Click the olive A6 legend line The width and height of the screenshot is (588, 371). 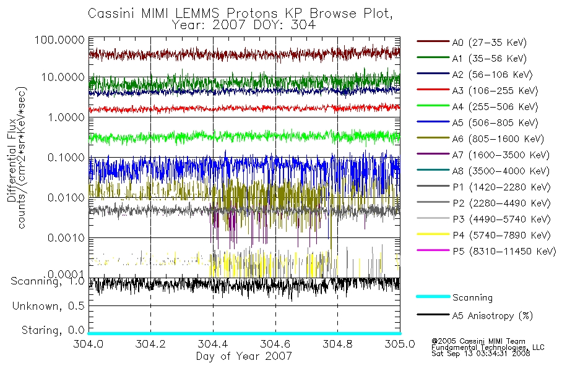433,138
